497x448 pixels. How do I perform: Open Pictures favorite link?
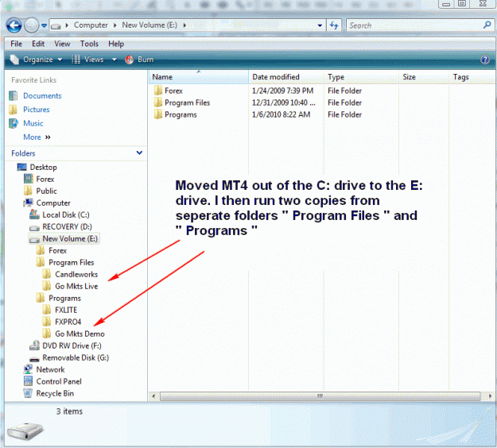pos(36,110)
